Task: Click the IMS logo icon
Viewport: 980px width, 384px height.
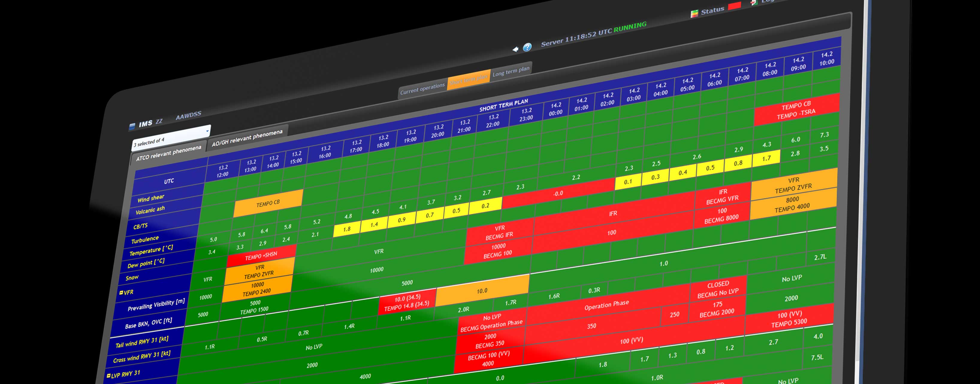Action: tap(132, 126)
